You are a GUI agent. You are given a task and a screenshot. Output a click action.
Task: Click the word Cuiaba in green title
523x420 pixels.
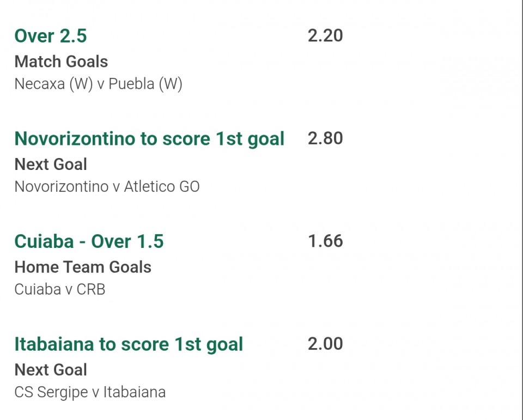[44, 241]
